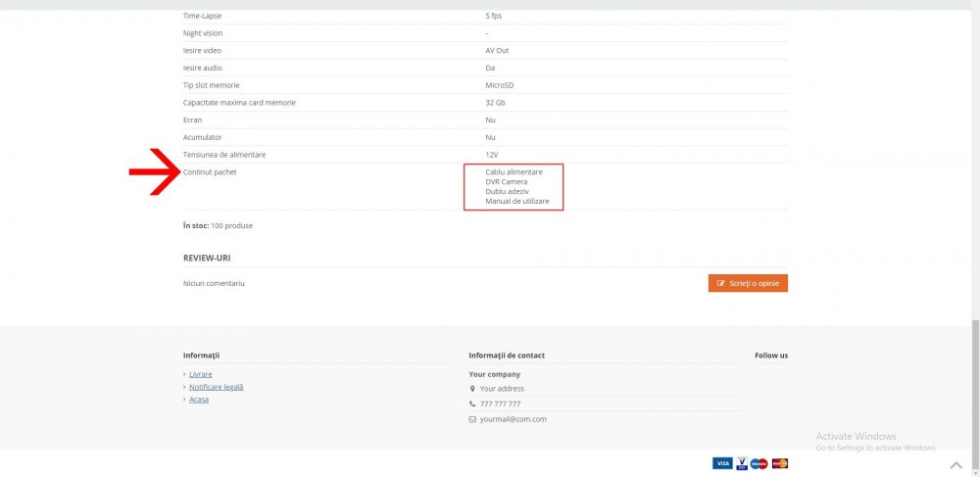Click the Manual de utilizare text
This screenshot has height=477, width=980.
coord(516,201)
